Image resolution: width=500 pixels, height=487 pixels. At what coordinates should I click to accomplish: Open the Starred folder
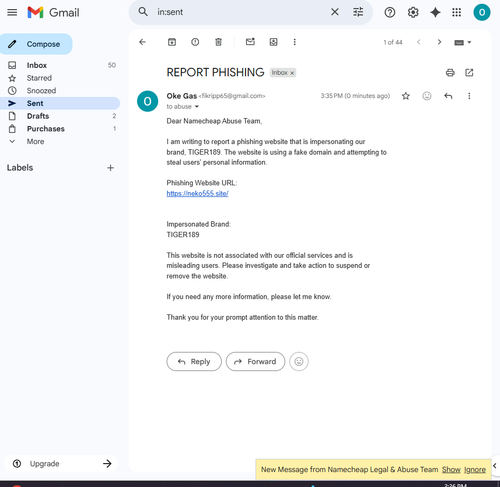[x=60, y=78]
